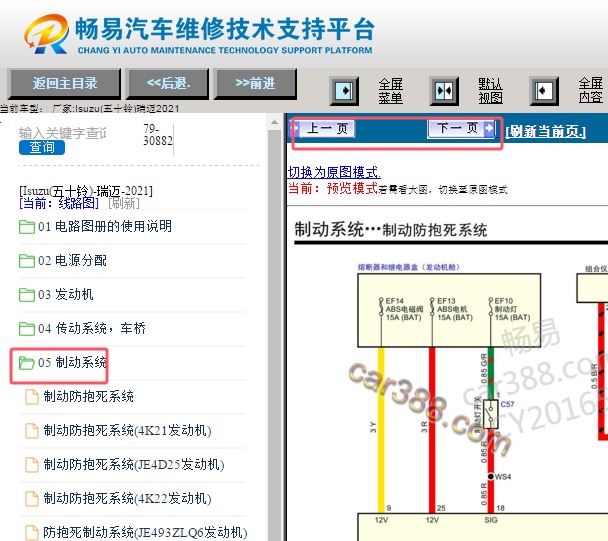Click the 默认视图 split icon

pyautogui.click(x=444, y=91)
